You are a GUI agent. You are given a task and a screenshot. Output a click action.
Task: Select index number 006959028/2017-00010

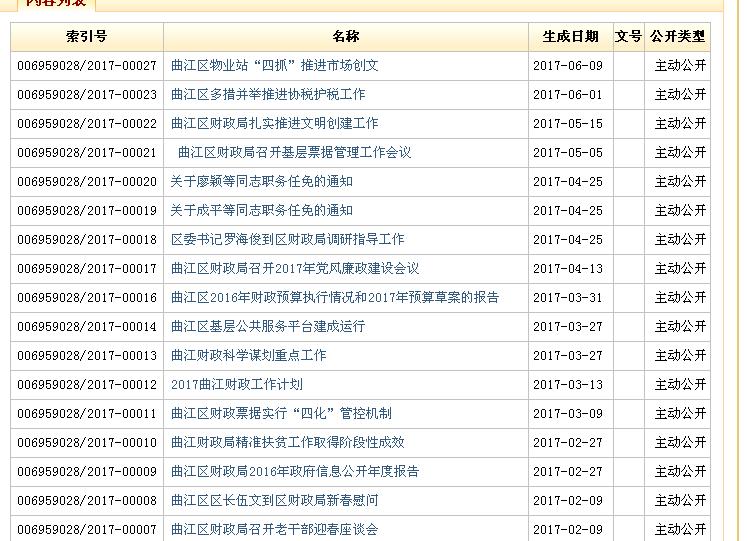[x=87, y=443]
